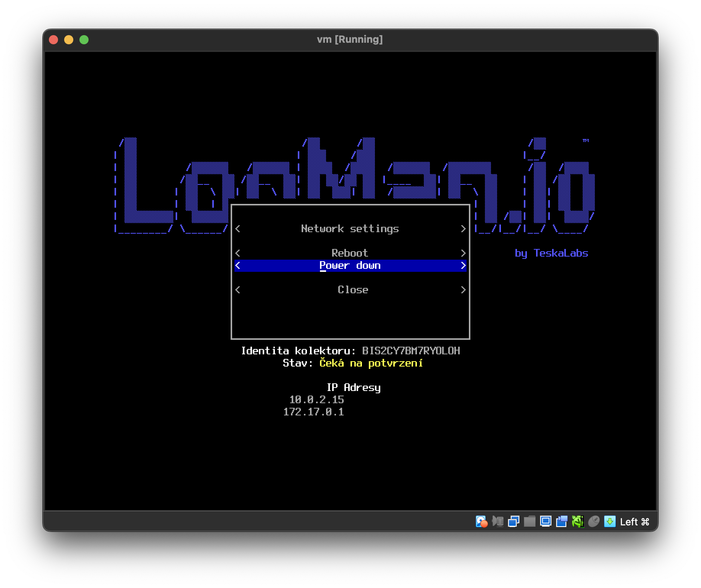
Task: Select Close in the dialog menu
Action: tap(353, 290)
